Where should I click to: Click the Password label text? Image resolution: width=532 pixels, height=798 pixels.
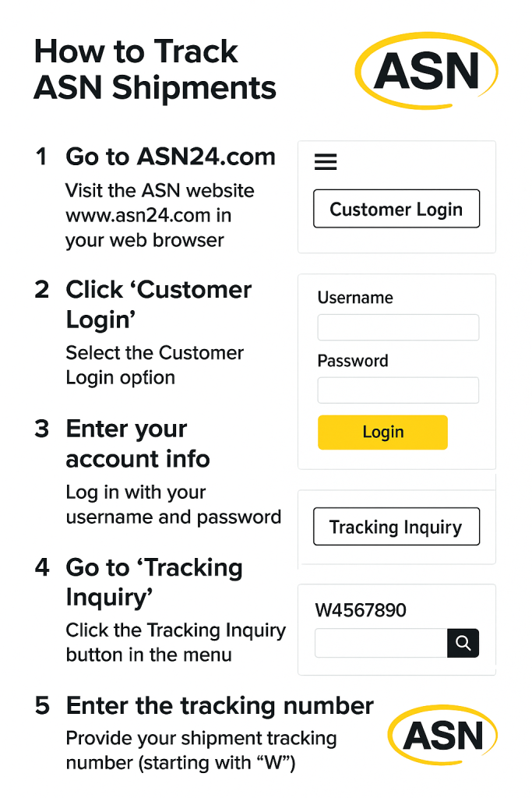click(x=353, y=361)
